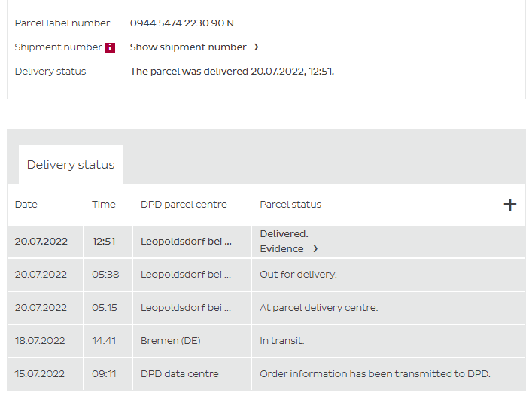Click the Bremen (DE) parcel centre cell
Viewport: 532px width, 420px height.
[x=171, y=341]
